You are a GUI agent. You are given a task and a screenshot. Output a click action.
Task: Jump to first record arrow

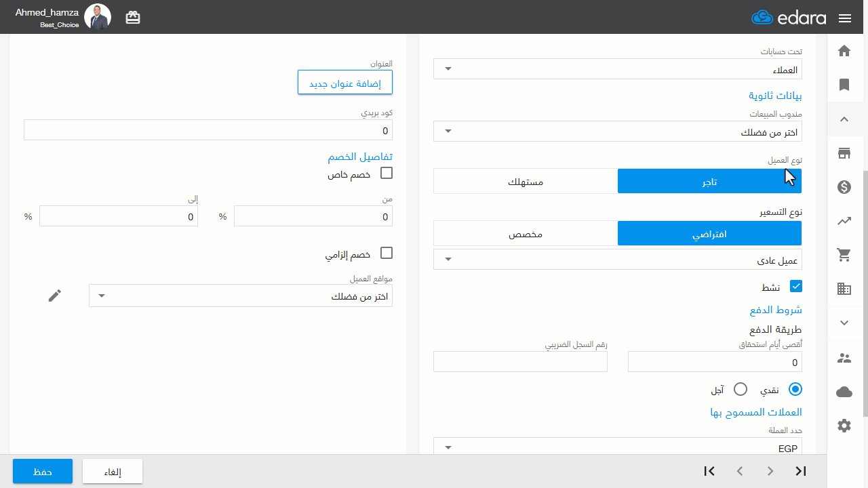click(709, 471)
